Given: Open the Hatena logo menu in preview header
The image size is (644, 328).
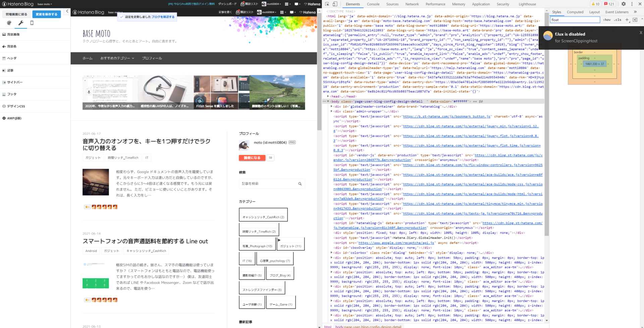Looking at the screenshot, I should coord(307,12).
